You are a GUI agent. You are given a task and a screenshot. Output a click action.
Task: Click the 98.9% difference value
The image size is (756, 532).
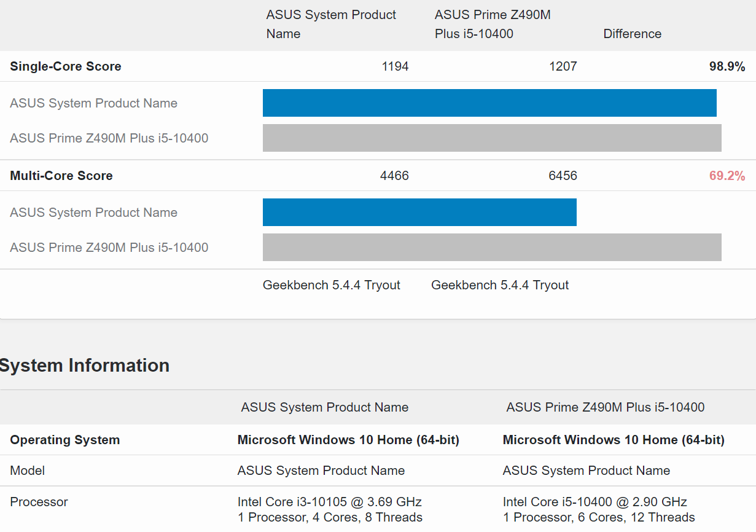[x=727, y=66]
